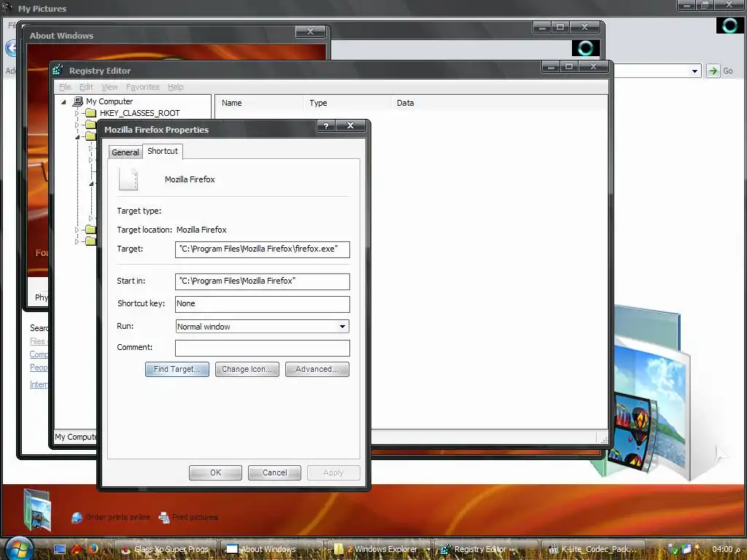
Task: Click the Type column header
Action: click(347, 103)
